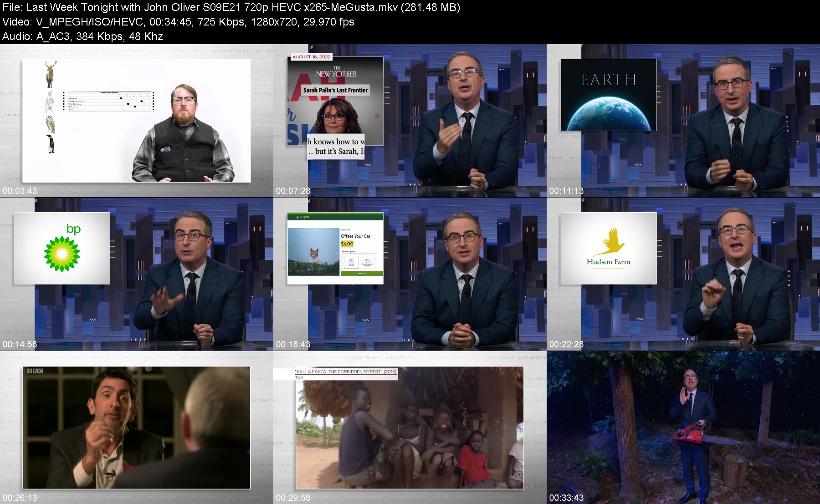This screenshot has height=504, width=820.
Task: Click the Video codec info line
Action: click(178, 22)
